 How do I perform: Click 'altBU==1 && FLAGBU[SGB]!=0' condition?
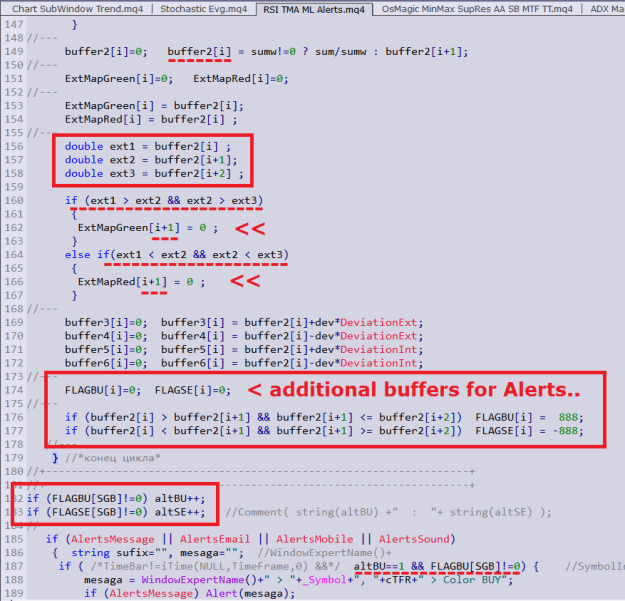click(x=437, y=566)
